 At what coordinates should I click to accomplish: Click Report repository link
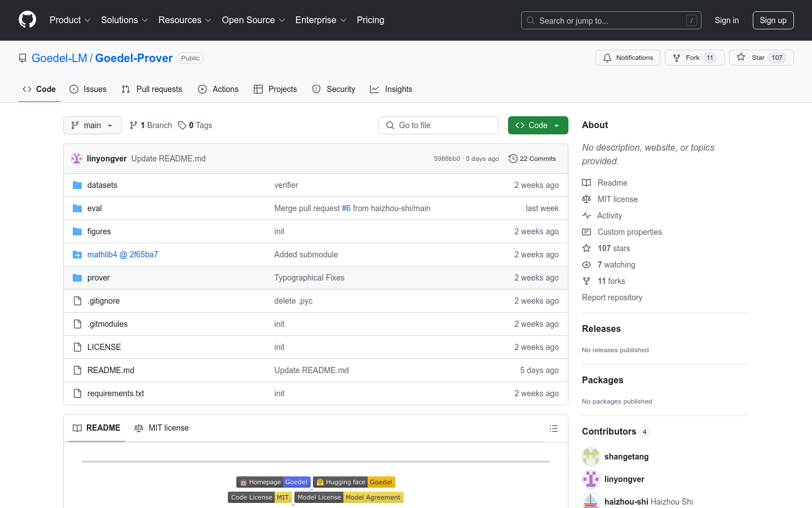pyautogui.click(x=612, y=297)
